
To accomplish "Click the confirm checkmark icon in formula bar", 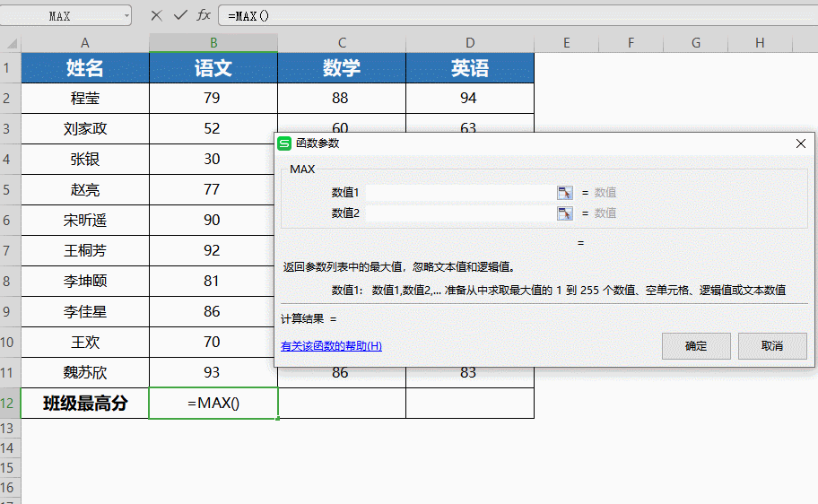I will click(x=180, y=15).
